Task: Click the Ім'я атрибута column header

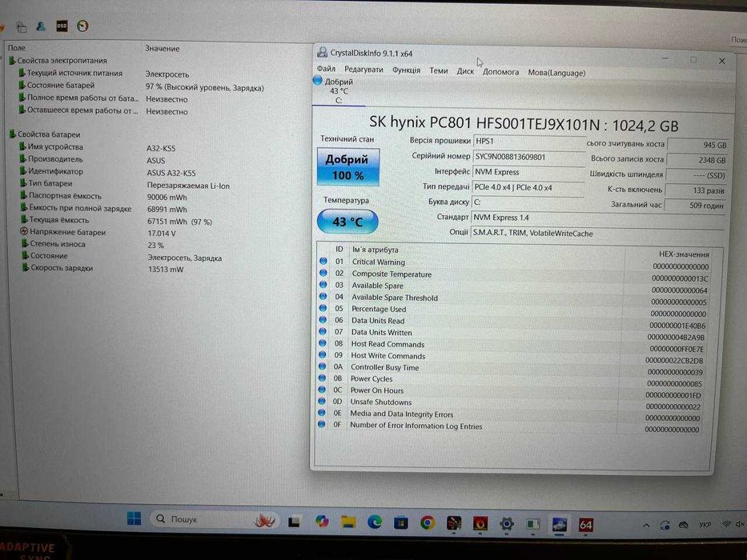Action: (376, 250)
